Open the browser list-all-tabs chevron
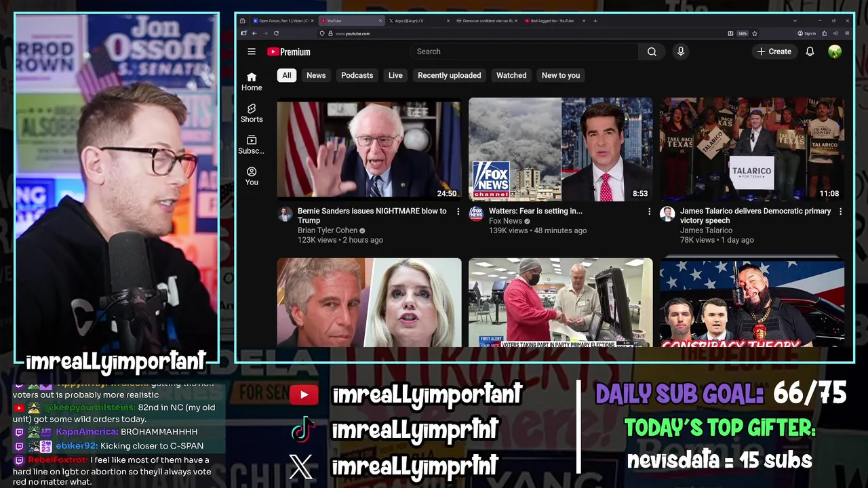This screenshot has height=488, width=868. pos(795,21)
